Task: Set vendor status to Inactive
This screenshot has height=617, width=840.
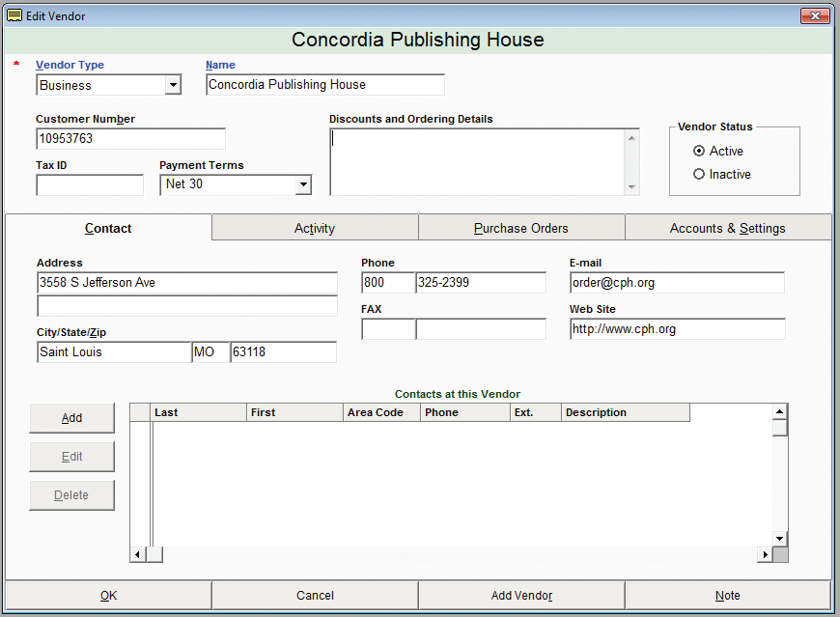Action: click(x=700, y=175)
